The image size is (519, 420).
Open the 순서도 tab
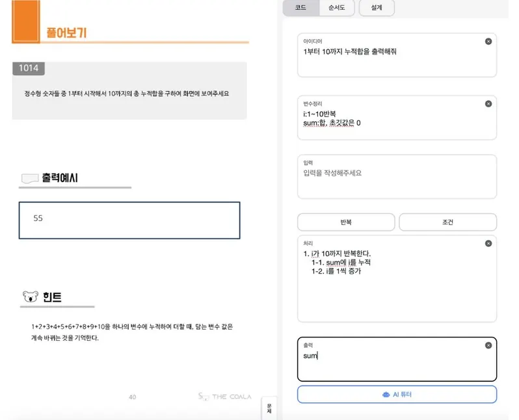tap(337, 8)
